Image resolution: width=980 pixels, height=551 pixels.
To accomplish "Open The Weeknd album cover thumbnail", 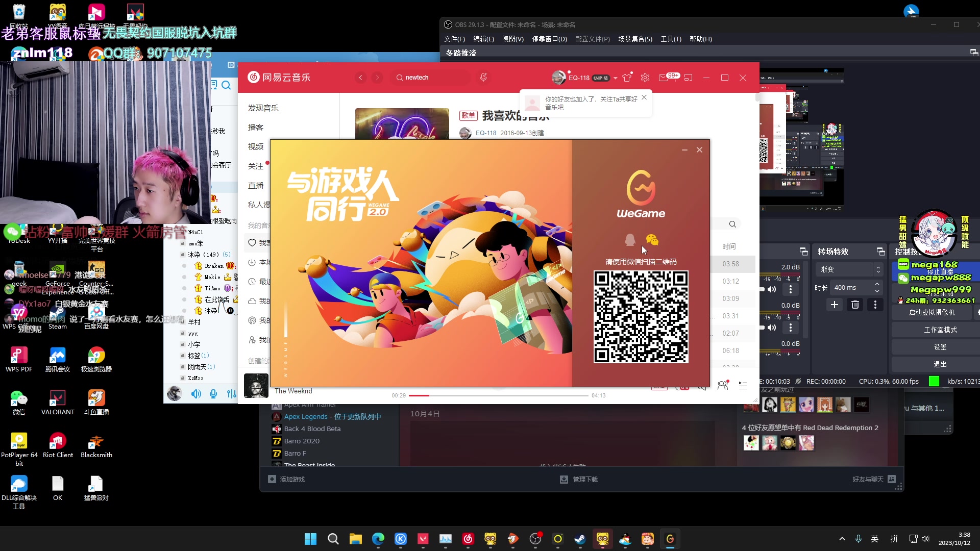I will 256,386.
